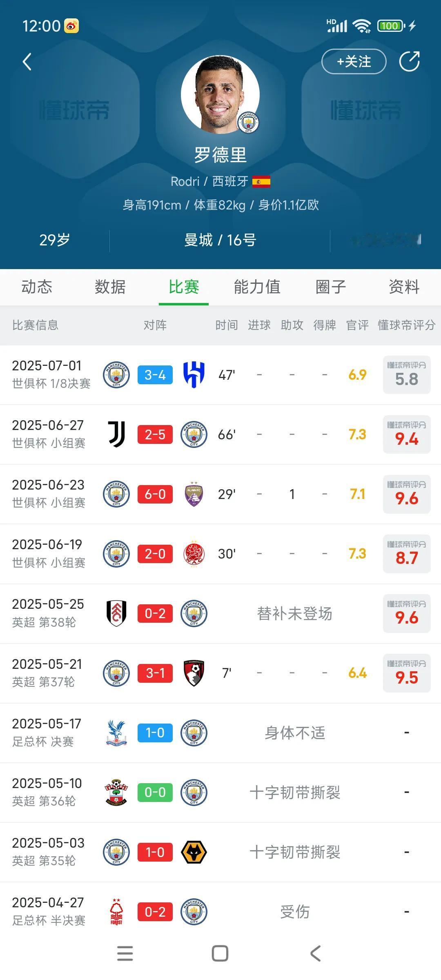This screenshot has width=441, height=980.
Task: Tap the share icon beside follow button
Action: coord(409,62)
